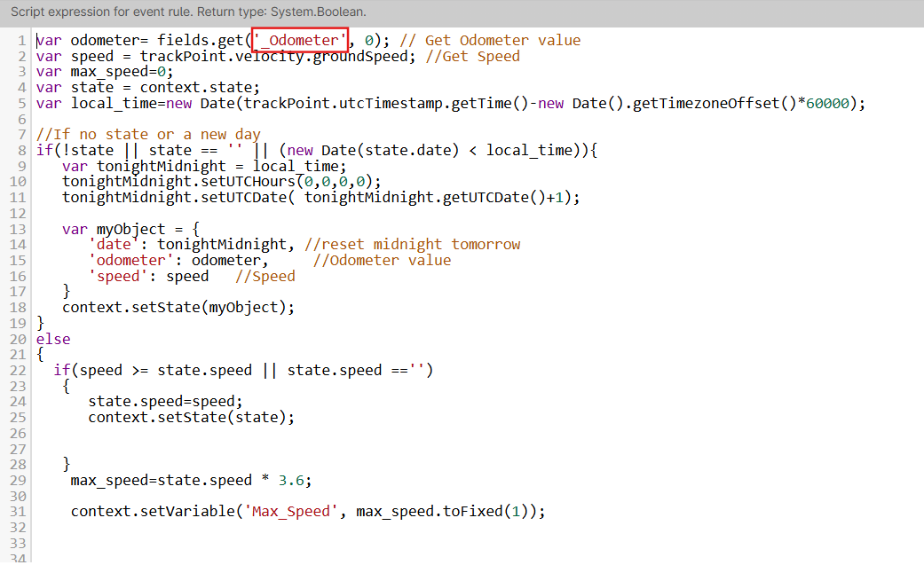
Task: Click line number 20 in the gutter
Action: (18, 339)
